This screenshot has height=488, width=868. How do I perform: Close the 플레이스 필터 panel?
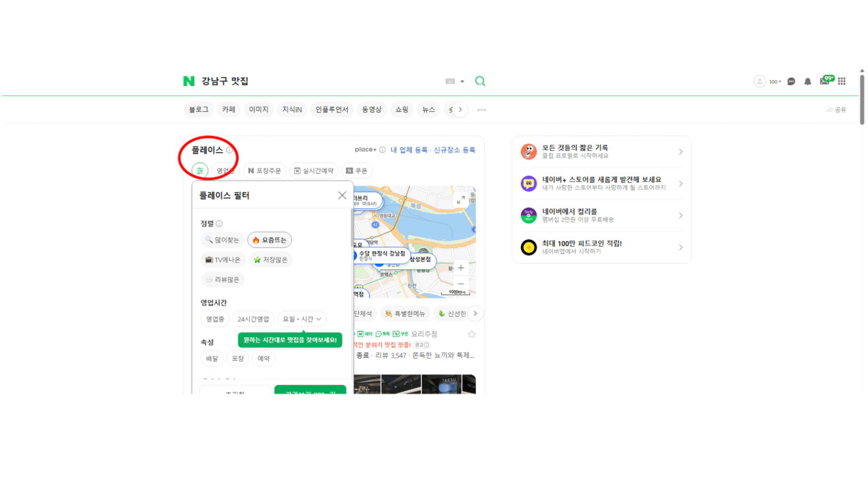(x=342, y=195)
